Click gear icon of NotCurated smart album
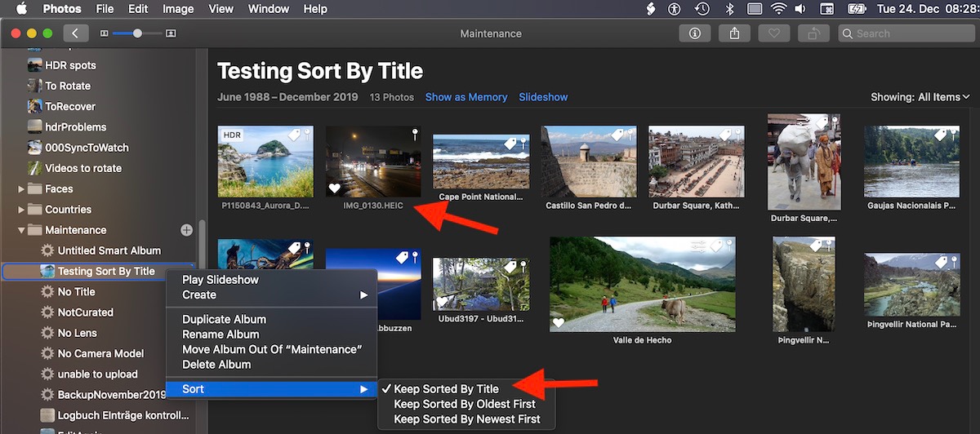Viewport: 980px width, 434px height. coord(47,312)
